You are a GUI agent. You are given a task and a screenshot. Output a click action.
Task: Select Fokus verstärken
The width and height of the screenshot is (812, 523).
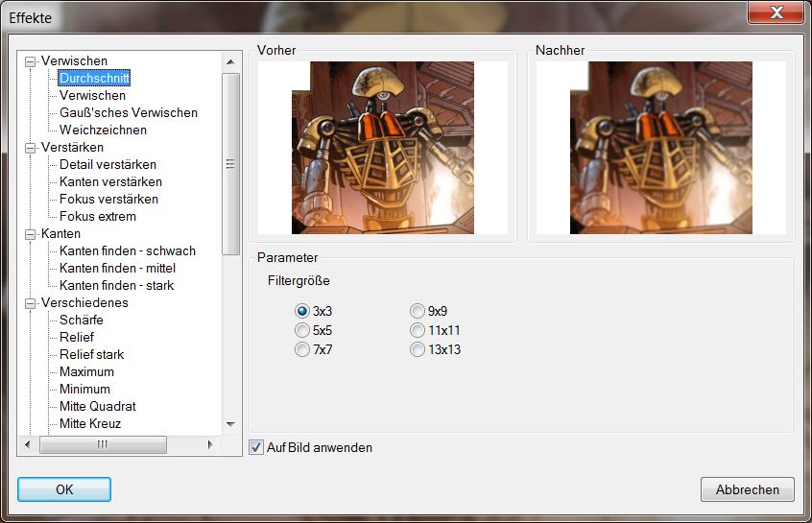[x=108, y=199]
